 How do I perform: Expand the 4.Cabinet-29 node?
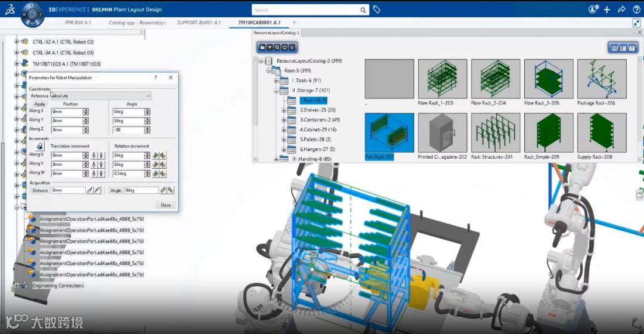click(x=284, y=130)
